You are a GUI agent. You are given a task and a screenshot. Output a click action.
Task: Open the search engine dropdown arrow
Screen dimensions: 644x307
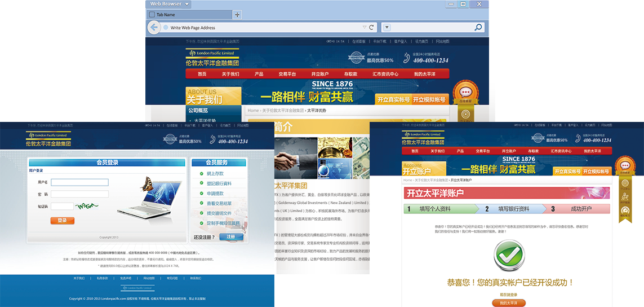coord(386,28)
